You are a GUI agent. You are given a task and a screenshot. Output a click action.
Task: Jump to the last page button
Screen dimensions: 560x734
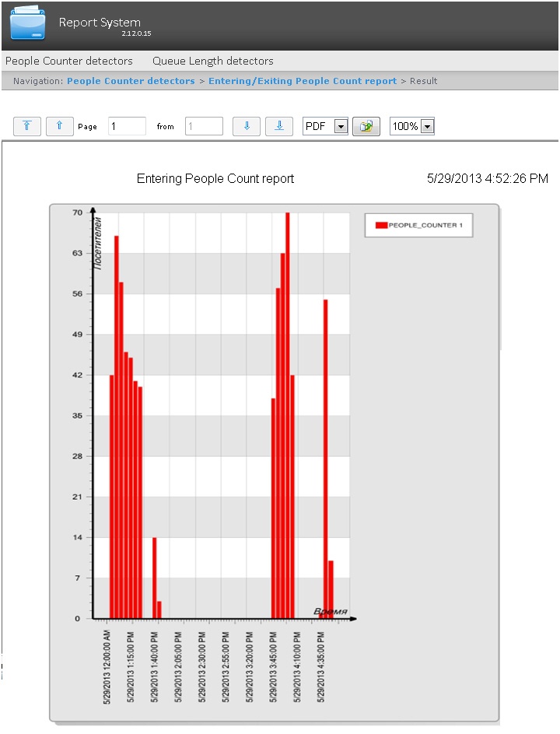point(279,126)
